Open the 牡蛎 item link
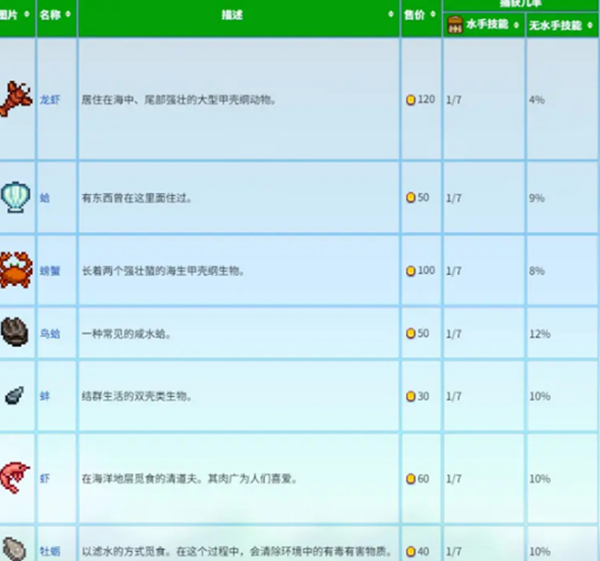Screen dimensions: 600x561 pyautogui.click(x=50, y=551)
